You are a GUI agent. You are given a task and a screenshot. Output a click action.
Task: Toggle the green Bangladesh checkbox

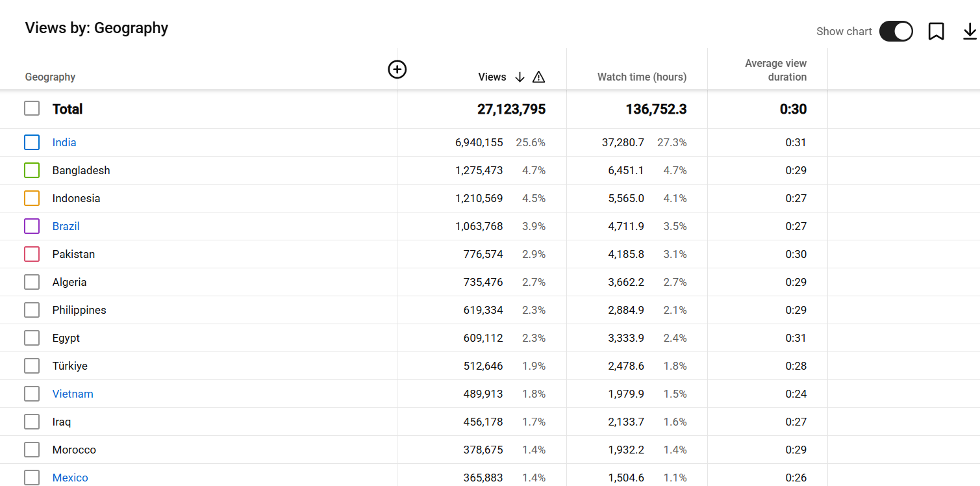point(32,170)
